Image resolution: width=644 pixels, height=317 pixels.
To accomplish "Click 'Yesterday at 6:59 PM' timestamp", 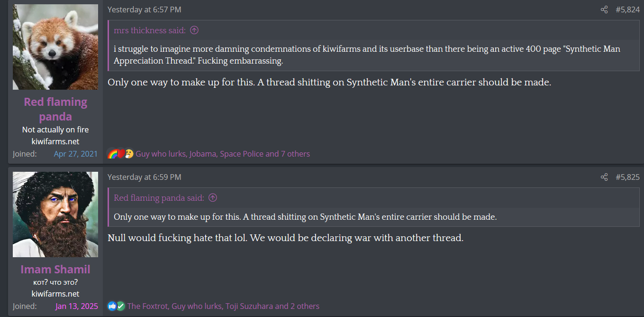I will (x=144, y=177).
